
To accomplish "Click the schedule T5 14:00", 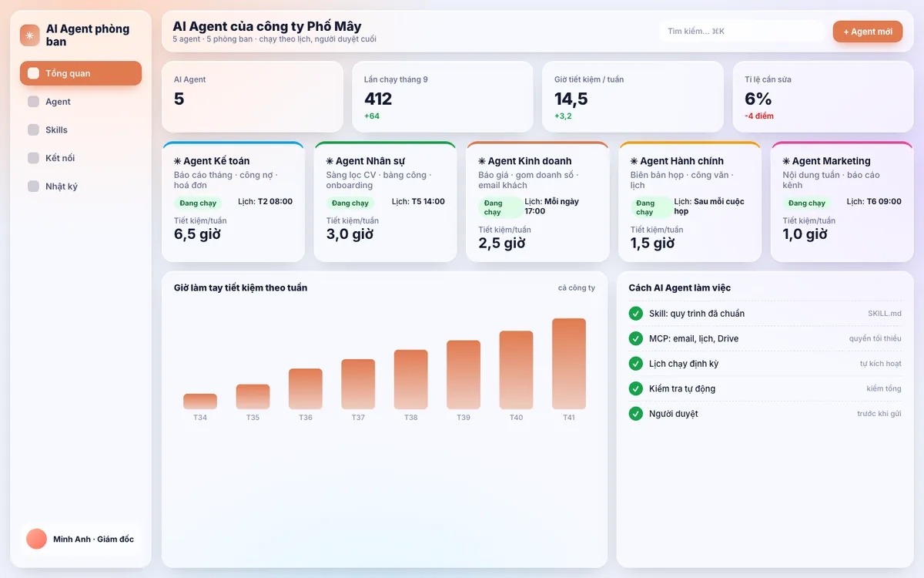I will [428, 202].
